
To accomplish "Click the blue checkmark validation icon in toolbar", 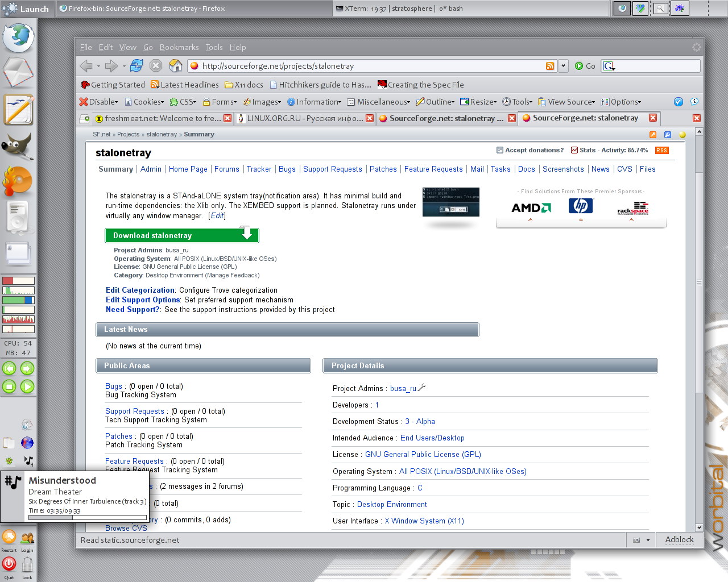I will tap(679, 102).
